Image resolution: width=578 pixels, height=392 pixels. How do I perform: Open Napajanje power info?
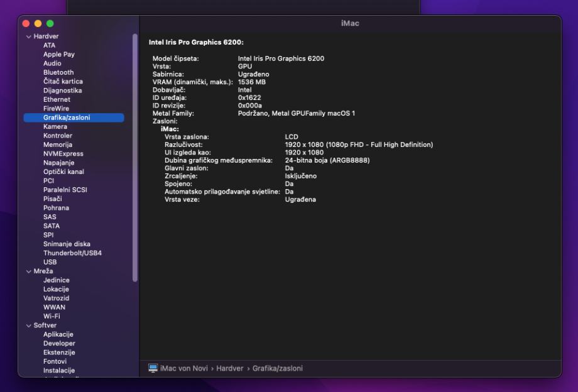pos(58,163)
